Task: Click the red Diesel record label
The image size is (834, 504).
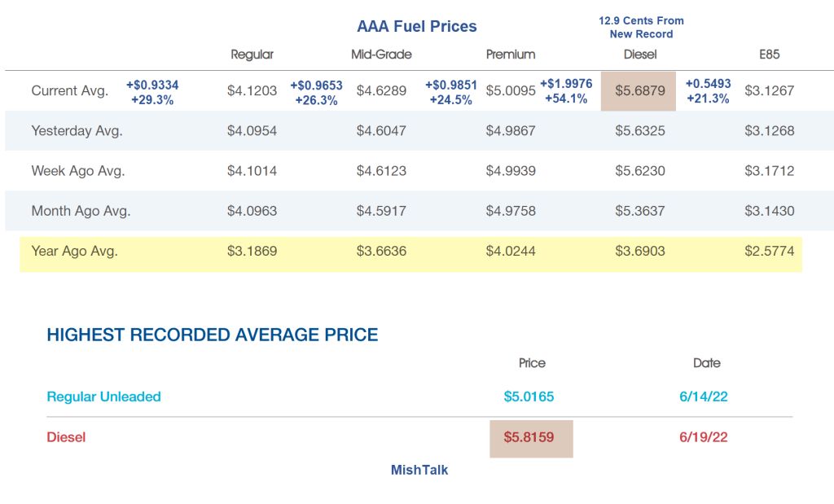Action: [66, 437]
